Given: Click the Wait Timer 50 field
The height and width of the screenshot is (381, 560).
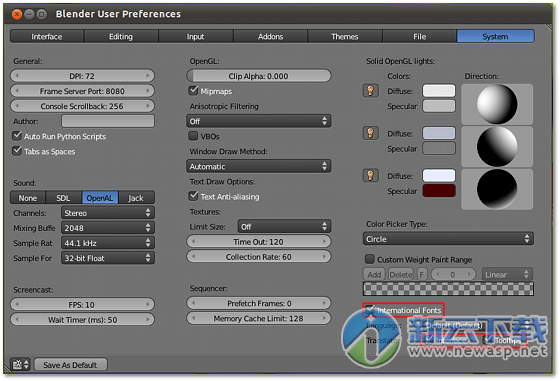Looking at the screenshot, I should coord(82,319).
